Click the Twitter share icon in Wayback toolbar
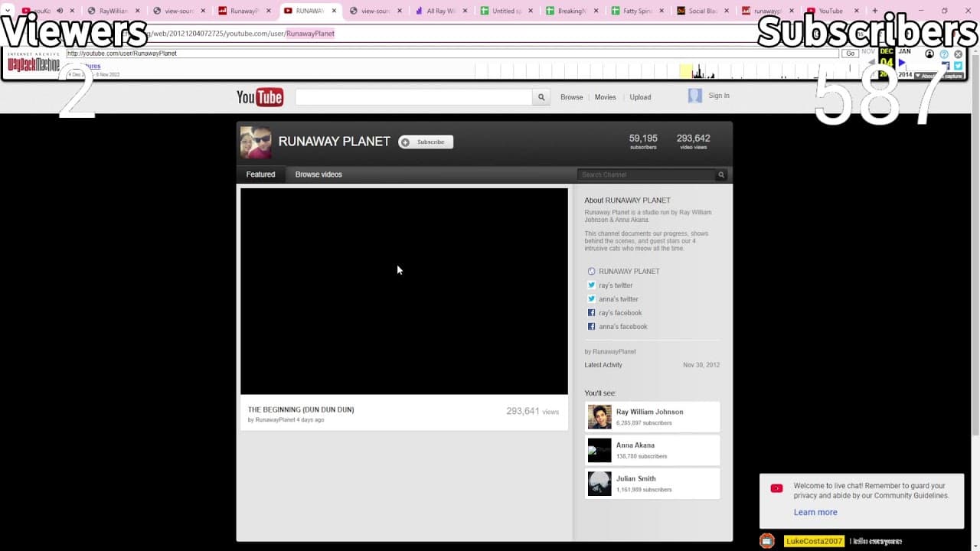Screen dimensions: 980x551 [958, 66]
